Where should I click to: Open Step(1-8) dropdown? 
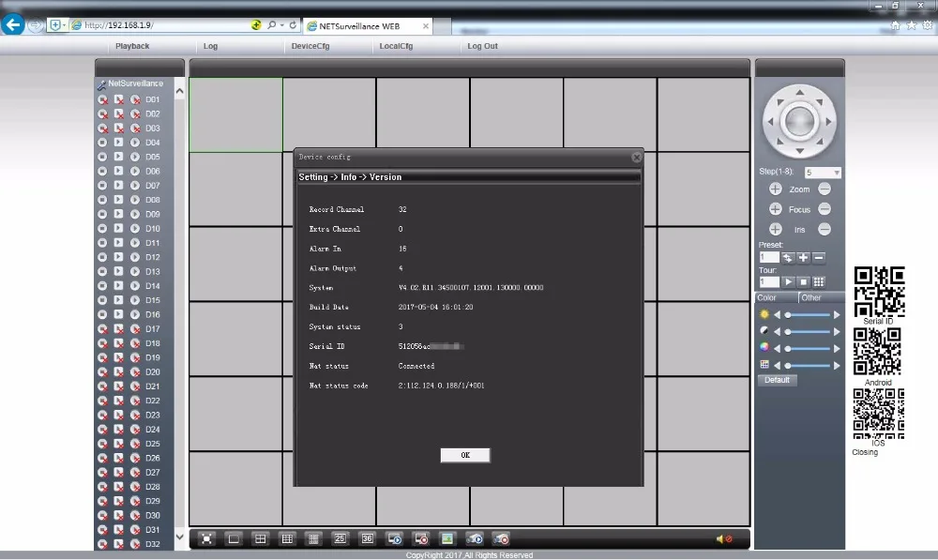[x=824, y=173]
